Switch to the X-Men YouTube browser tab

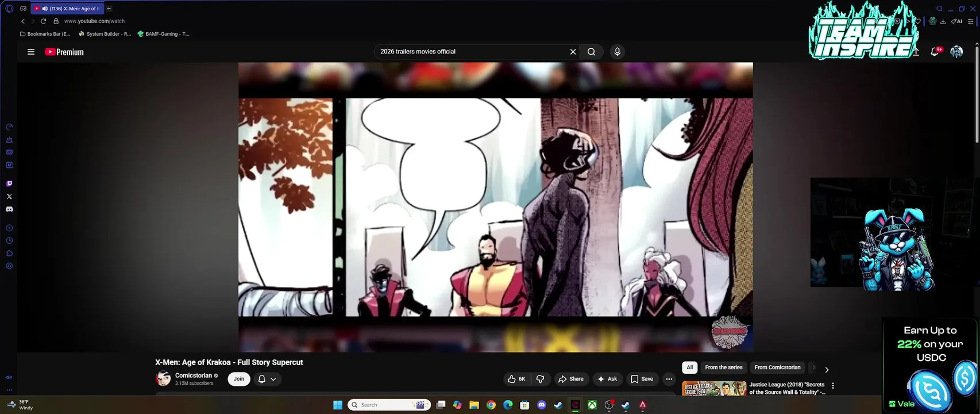click(x=67, y=9)
